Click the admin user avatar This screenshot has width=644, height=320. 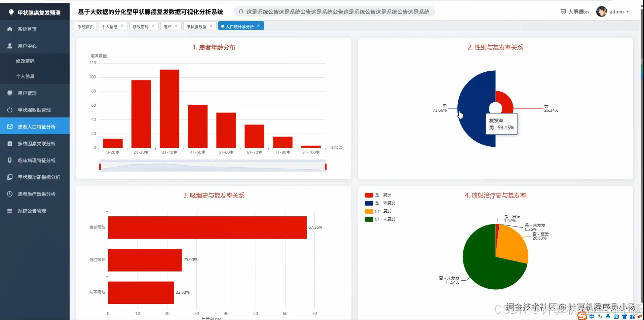point(601,12)
